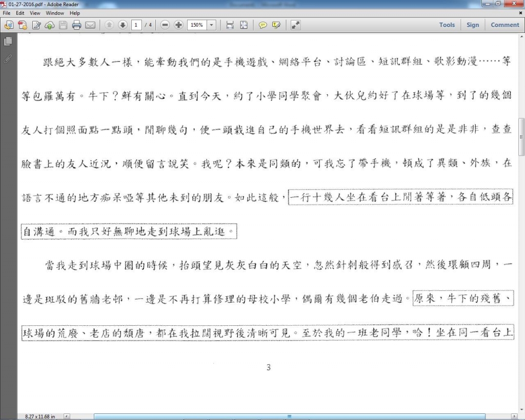525x420 pixels.
Task: Click the horizontal scrollbar right arrow
Action: click(515, 416)
